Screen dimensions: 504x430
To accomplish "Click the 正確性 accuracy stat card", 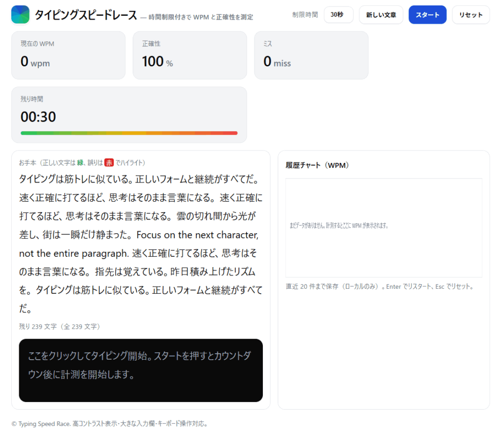I will click(x=189, y=55).
